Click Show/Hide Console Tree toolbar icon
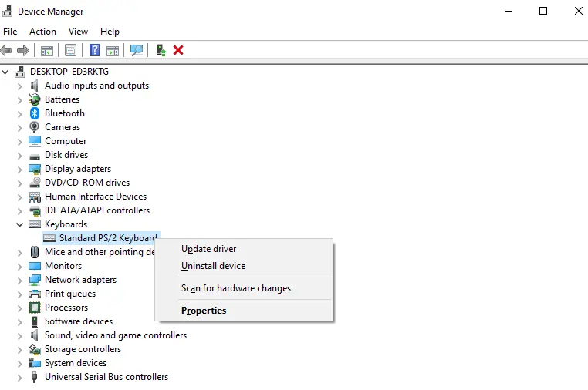588x390 pixels. (47, 51)
